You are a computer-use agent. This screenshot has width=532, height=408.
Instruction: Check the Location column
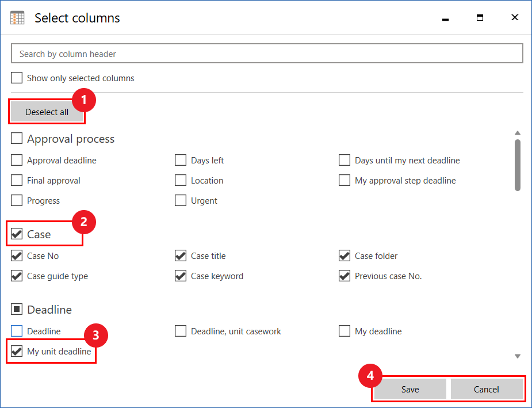[181, 180]
